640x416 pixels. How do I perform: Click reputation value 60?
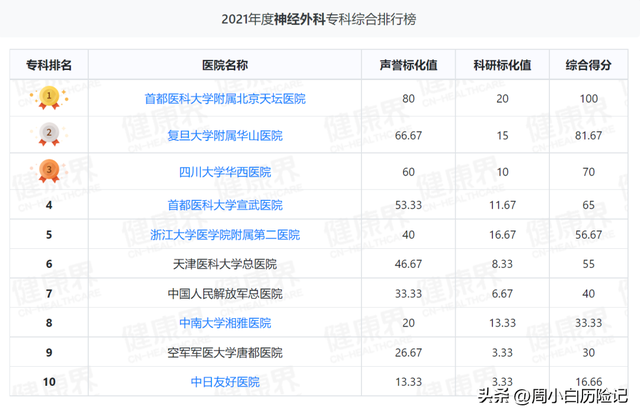click(408, 172)
